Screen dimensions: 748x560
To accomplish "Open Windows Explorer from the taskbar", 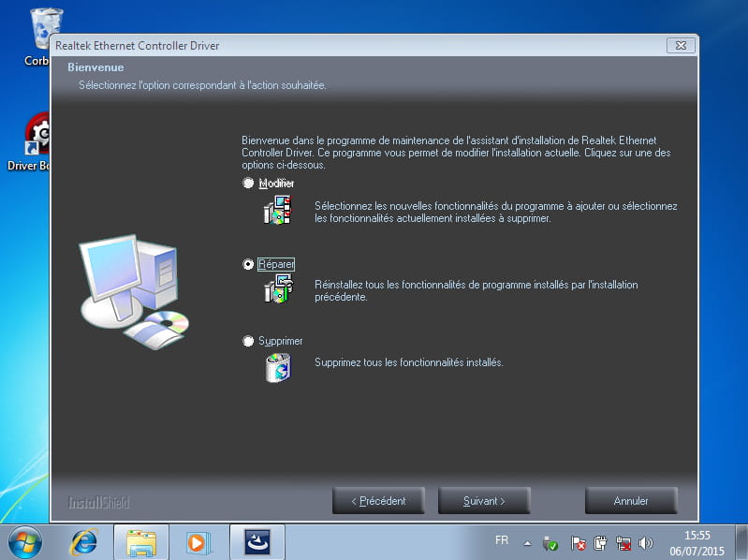I will click(140, 543).
